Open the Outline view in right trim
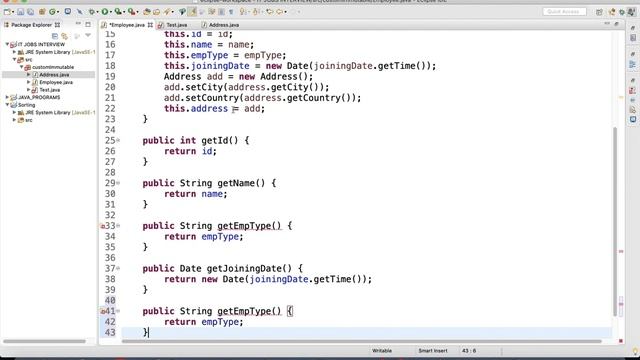The height and width of the screenshot is (360, 640). [x=633, y=64]
